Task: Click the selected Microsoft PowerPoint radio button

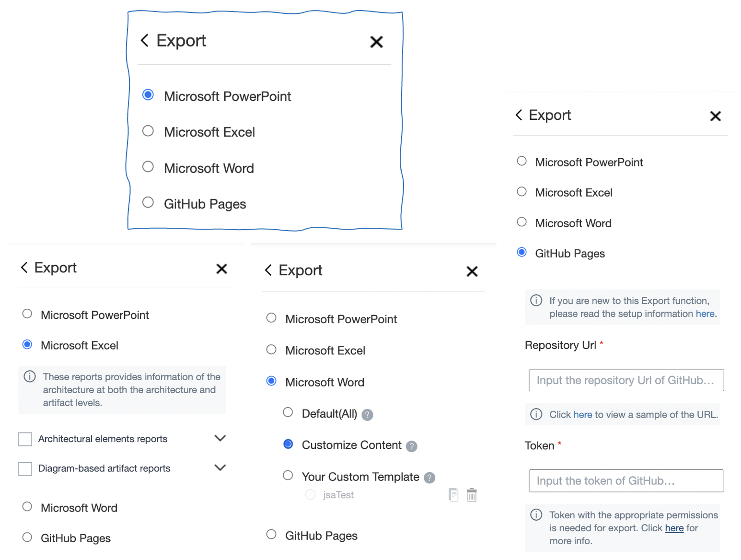Action: (x=148, y=94)
